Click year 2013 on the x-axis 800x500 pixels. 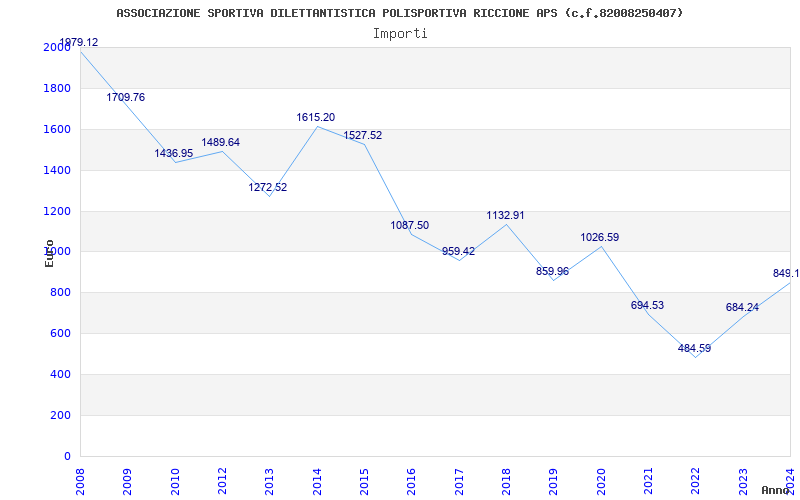[x=270, y=481]
